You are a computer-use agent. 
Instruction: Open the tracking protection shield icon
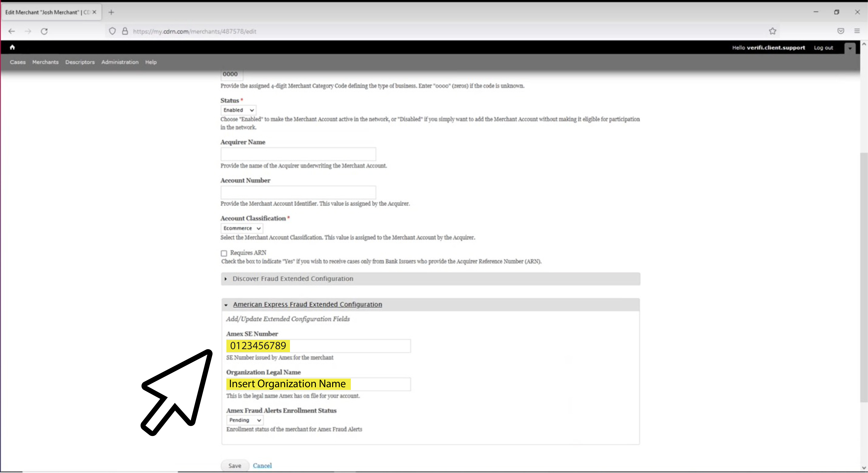[x=112, y=31]
